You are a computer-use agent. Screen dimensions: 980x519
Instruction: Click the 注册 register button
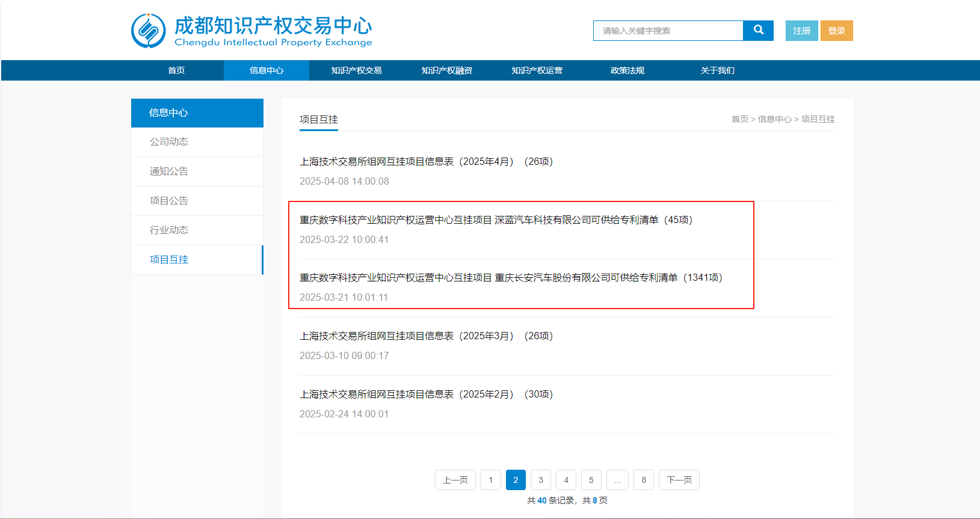(x=801, y=31)
